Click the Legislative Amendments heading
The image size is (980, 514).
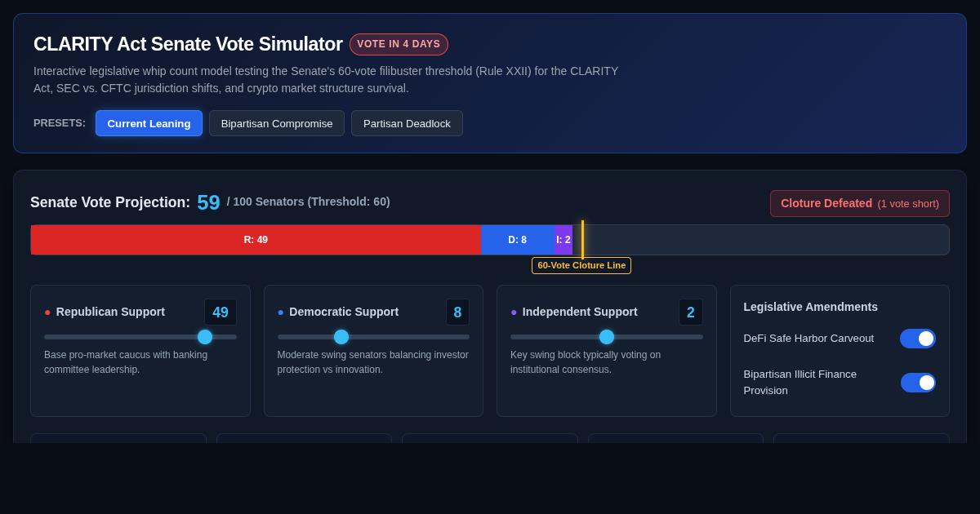pyautogui.click(x=811, y=307)
